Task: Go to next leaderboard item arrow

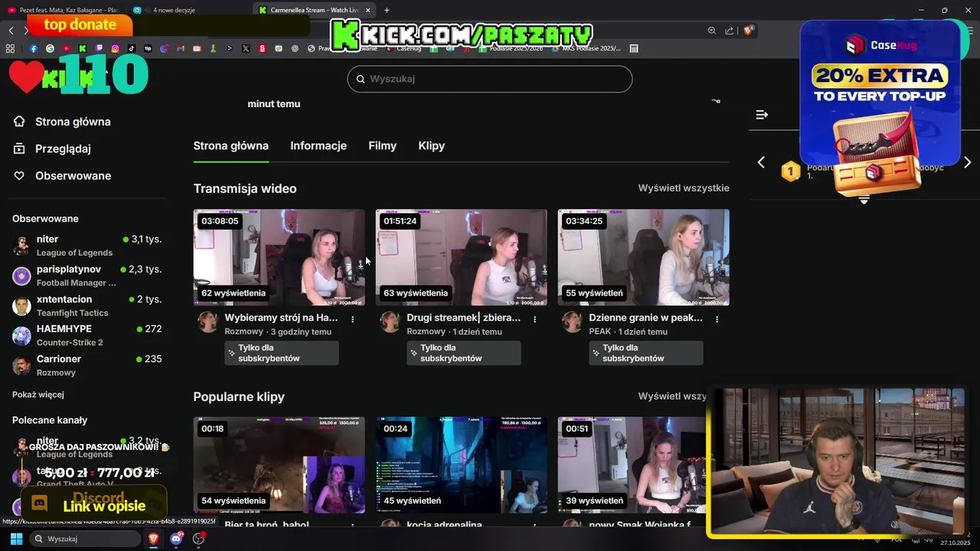Action: tap(967, 162)
